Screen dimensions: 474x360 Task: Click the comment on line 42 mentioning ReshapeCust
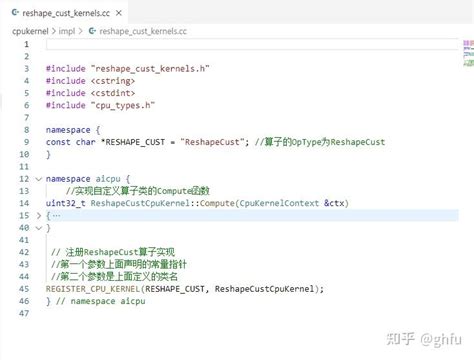tap(113, 252)
